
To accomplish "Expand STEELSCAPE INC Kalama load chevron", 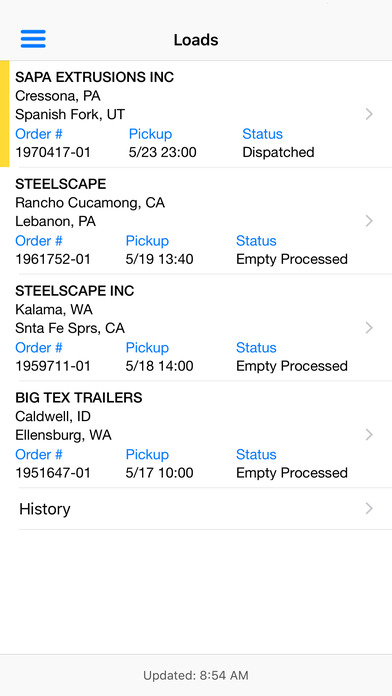I will click(x=369, y=328).
